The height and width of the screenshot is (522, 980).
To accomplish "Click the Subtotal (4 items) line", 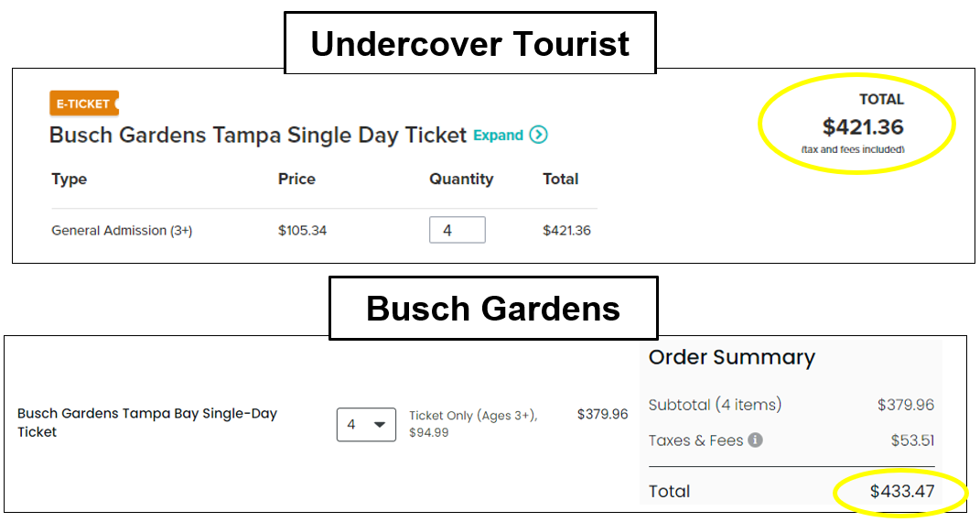I will (792, 405).
